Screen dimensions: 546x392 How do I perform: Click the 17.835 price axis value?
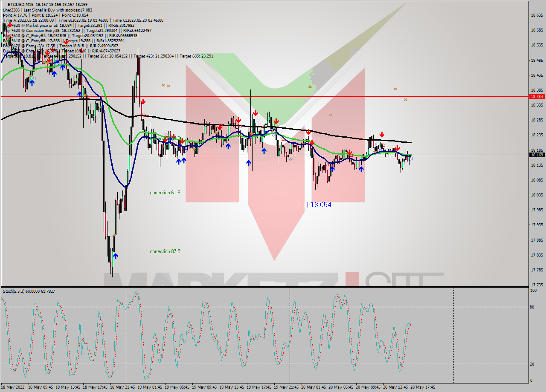537,255
